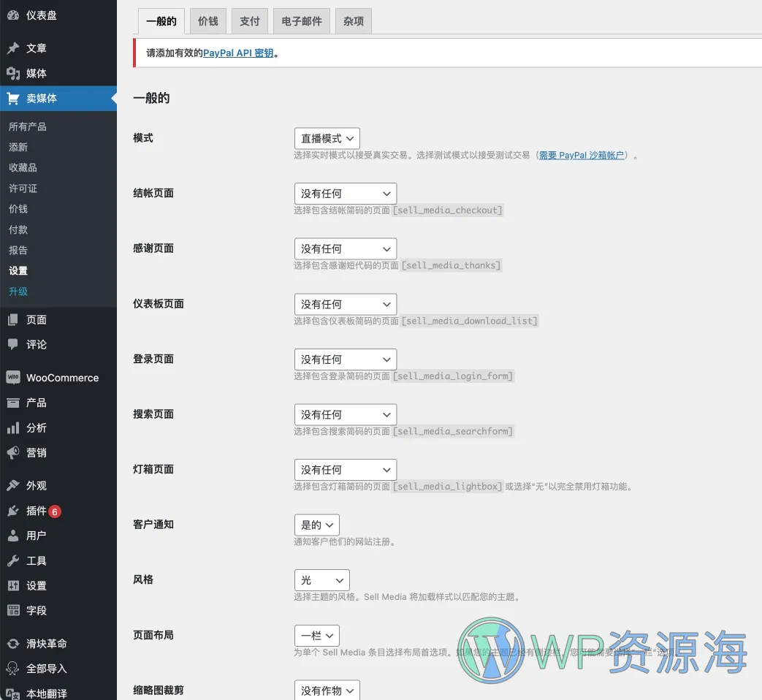The width and height of the screenshot is (762, 700).
Task: Open the 客户通知 dropdown set to 是的
Action: point(316,525)
